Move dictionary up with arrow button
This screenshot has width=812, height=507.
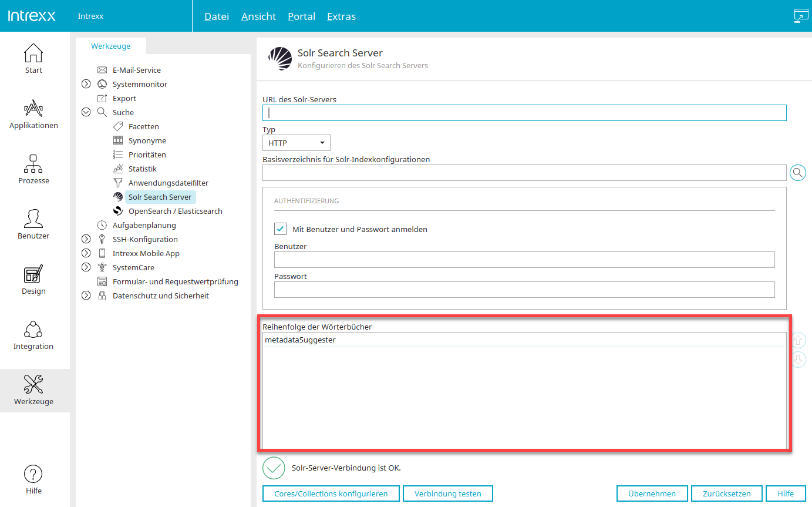pyautogui.click(x=798, y=340)
